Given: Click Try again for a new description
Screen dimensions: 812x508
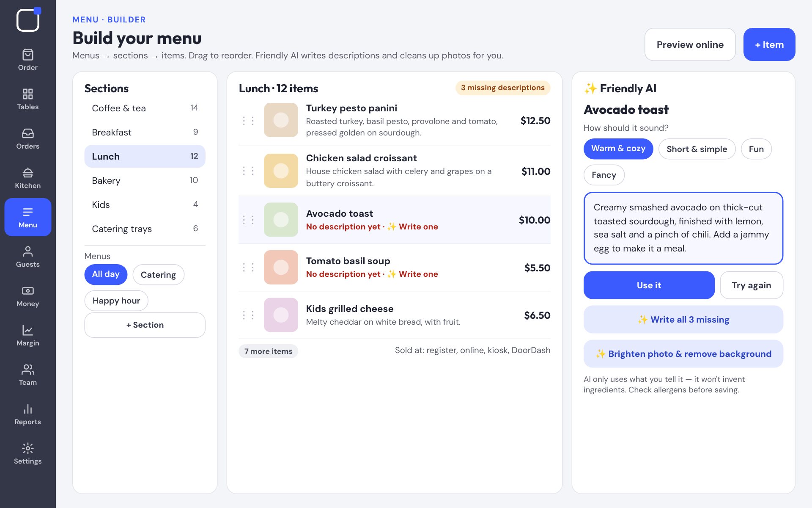Looking at the screenshot, I should click(x=752, y=285).
